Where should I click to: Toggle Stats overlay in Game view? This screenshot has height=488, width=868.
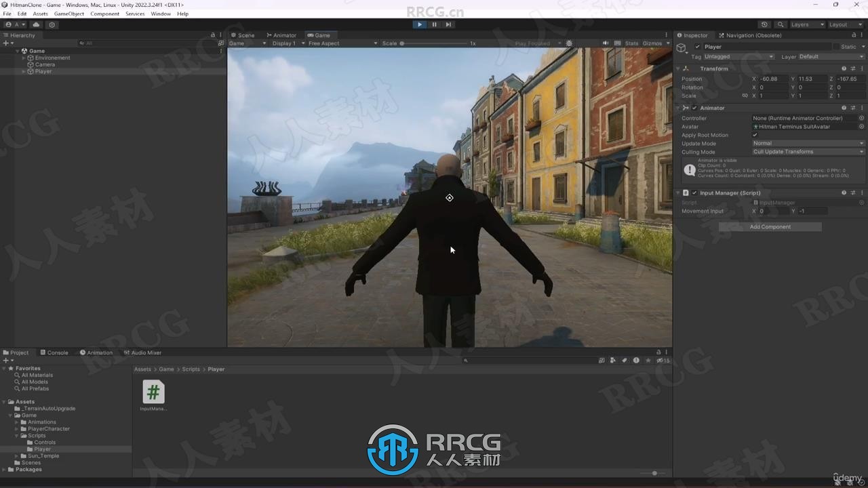(631, 43)
